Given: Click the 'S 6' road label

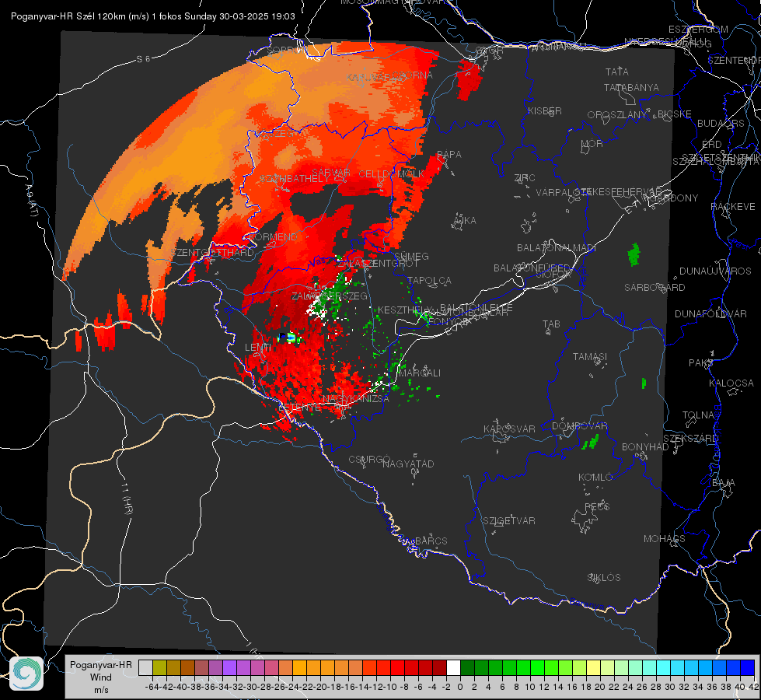Looking at the screenshot, I should point(143,59).
